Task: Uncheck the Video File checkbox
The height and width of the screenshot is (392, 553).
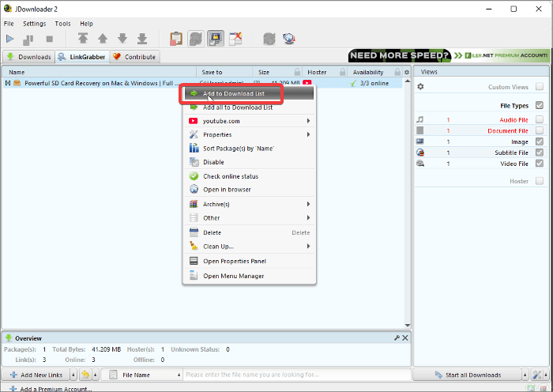Action: point(539,164)
